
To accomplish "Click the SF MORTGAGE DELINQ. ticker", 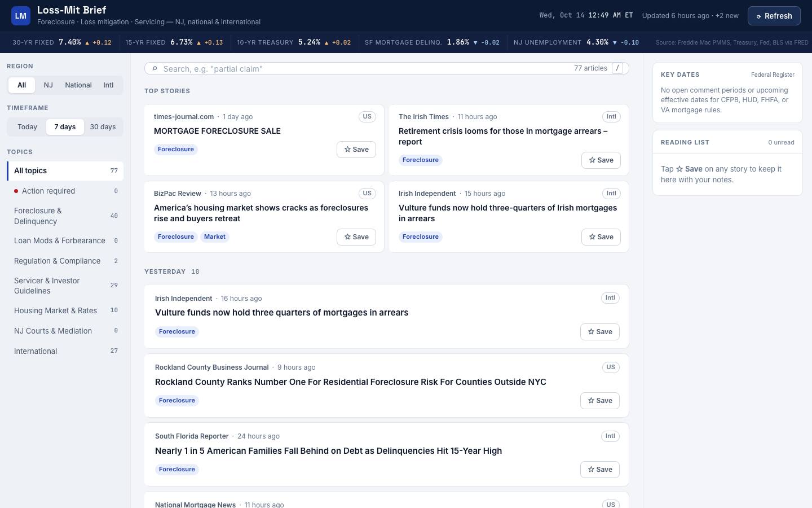I will coord(432,42).
